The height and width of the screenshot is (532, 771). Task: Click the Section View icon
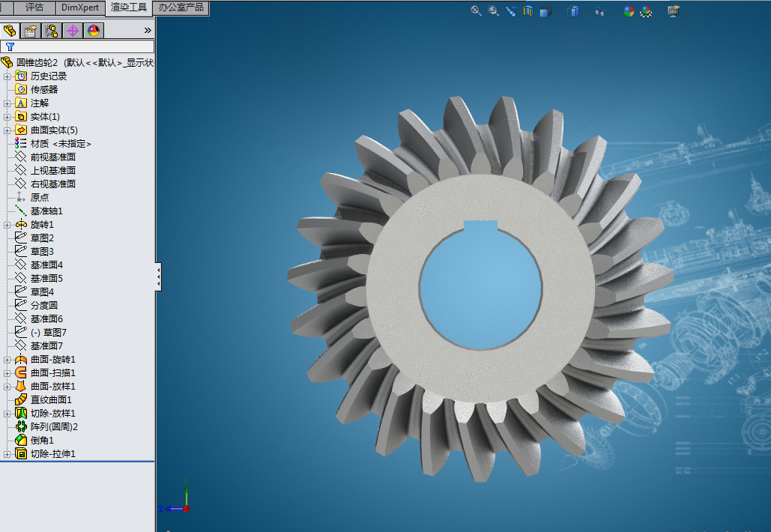pyautogui.click(x=527, y=10)
